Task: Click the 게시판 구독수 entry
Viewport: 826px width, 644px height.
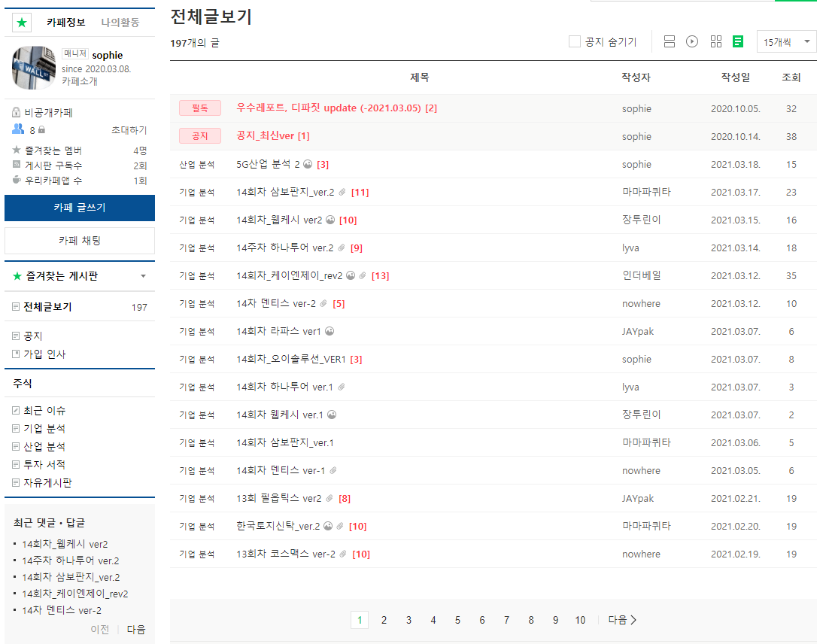Action: pos(80,166)
